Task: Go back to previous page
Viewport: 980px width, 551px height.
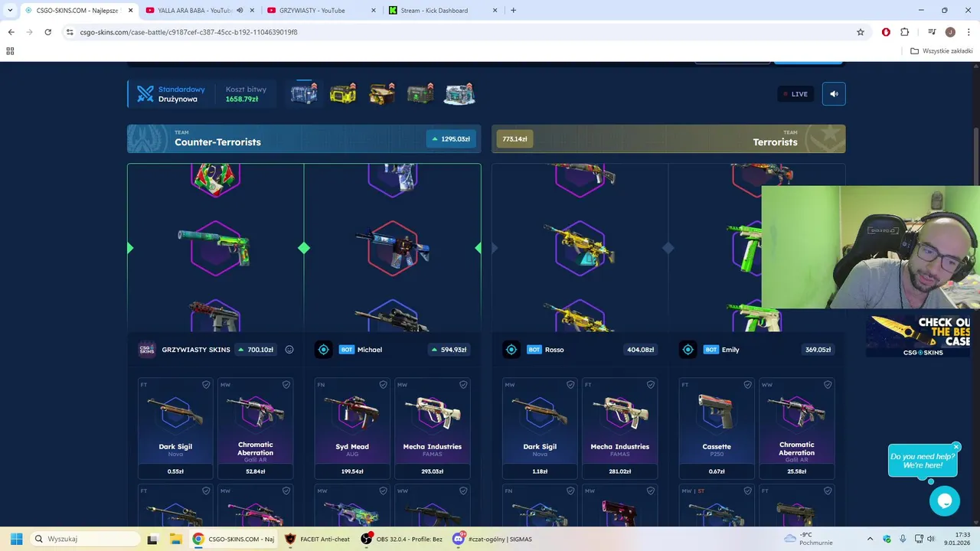Action: [x=11, y=32]
